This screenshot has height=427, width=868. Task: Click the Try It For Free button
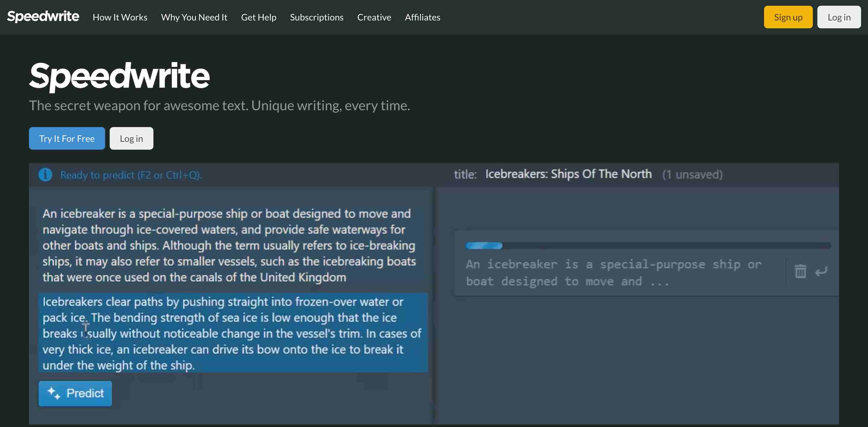pyautogui.click(x=67, y=139)
